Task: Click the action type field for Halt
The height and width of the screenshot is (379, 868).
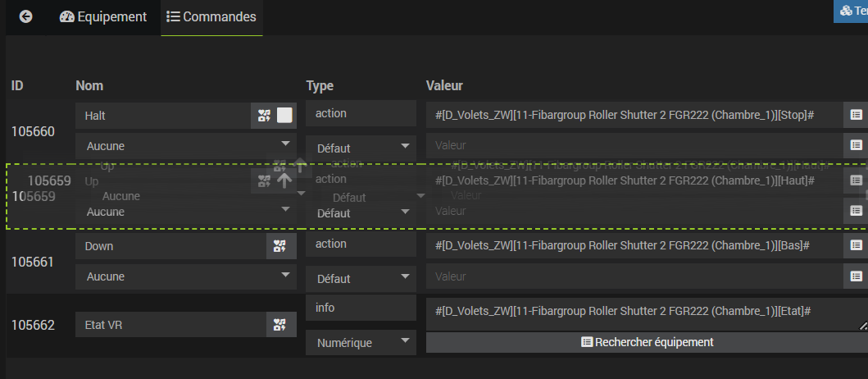Action: click(x=361, y=113)
